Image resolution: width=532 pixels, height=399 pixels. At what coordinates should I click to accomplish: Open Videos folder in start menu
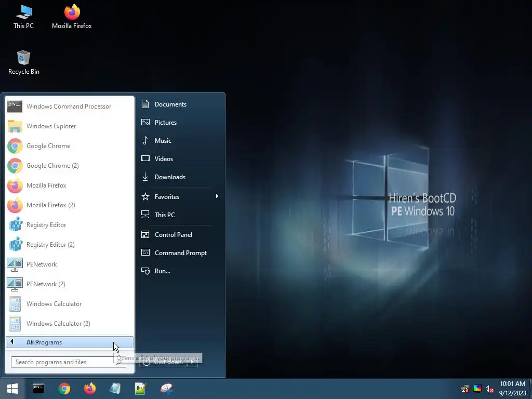coord(180,159)
